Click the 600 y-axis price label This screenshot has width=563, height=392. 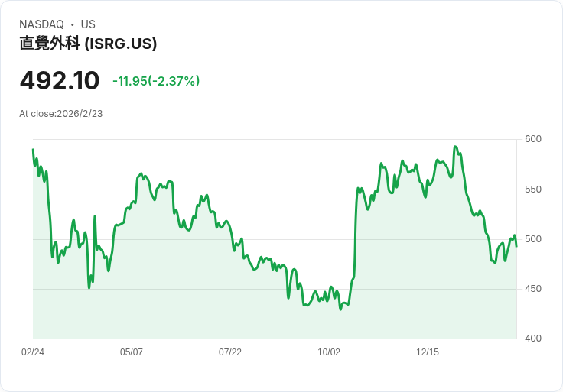(x=533, y=139)
